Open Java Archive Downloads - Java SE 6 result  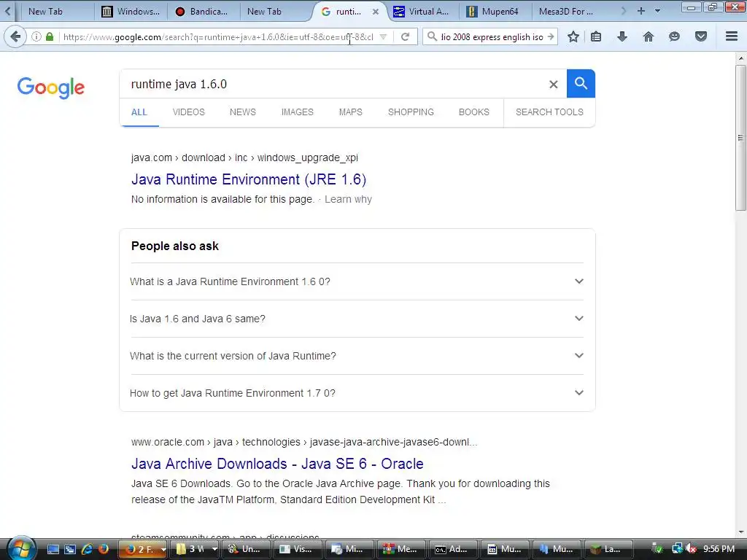point(277,464)
